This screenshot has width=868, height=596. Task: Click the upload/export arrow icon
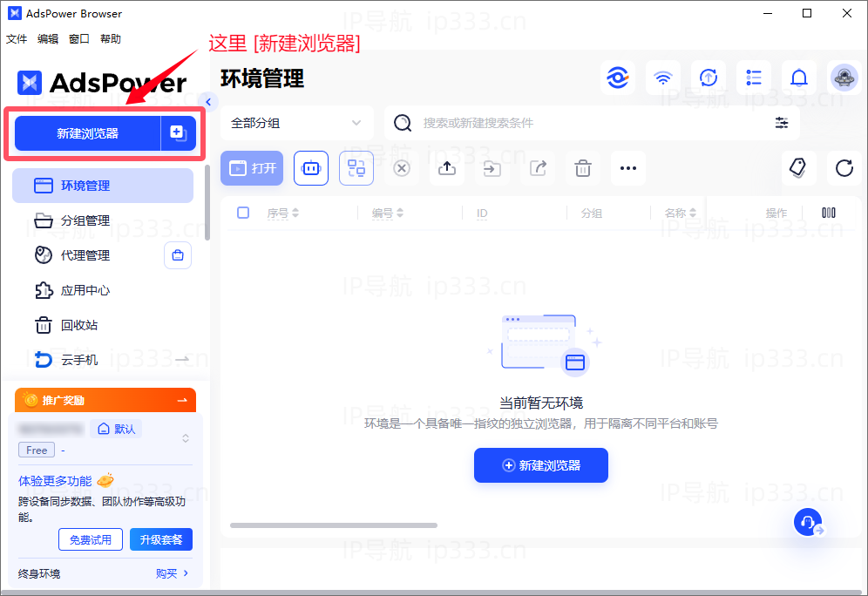pos(447,167)
